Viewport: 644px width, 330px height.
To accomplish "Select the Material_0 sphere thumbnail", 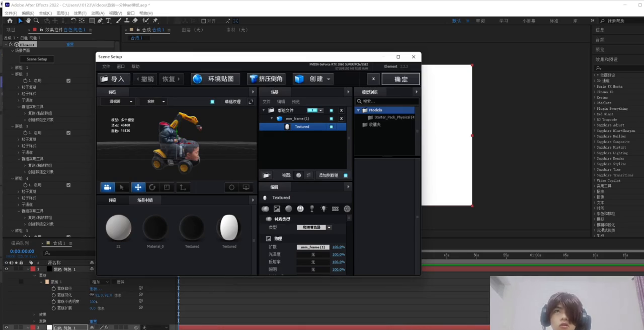I will click(x=155, y=228).
